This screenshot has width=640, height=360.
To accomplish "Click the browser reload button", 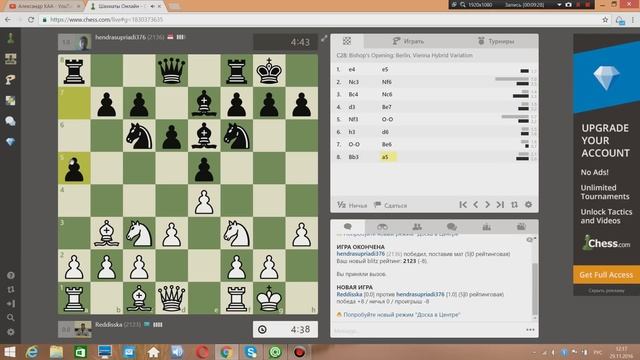I will click(x=31, y=20).
